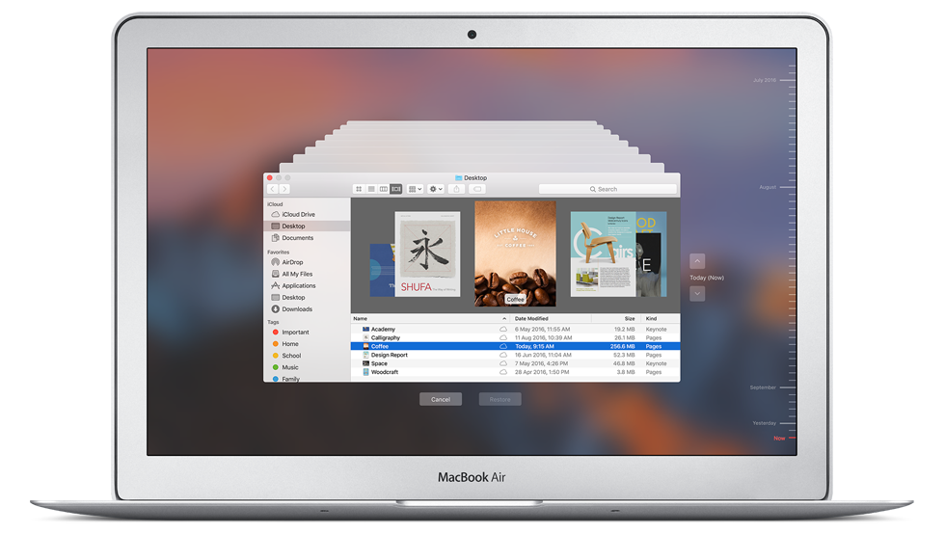Open AirDrop in the sidebar
945x560 pixels.
click(292, 262)
